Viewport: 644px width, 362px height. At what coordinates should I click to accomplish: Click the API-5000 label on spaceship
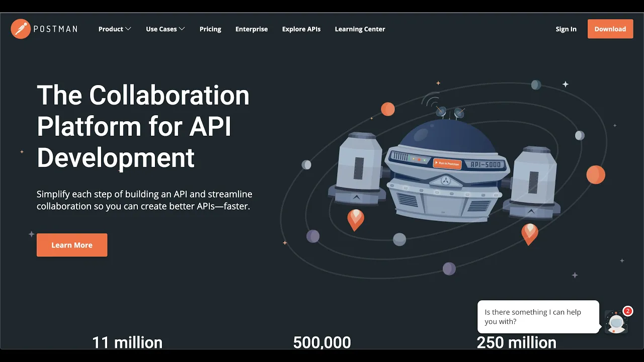coord(486,164)
